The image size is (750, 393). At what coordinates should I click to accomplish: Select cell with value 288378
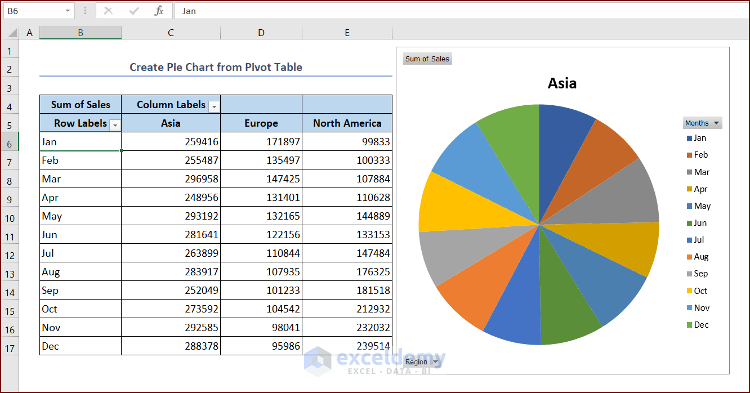click(171, 346)
